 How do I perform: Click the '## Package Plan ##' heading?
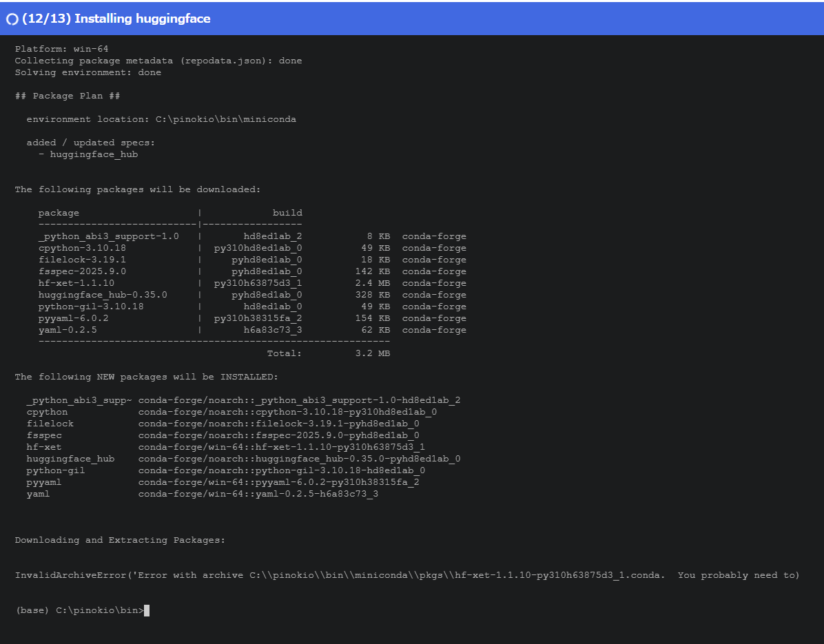(68, 96)
